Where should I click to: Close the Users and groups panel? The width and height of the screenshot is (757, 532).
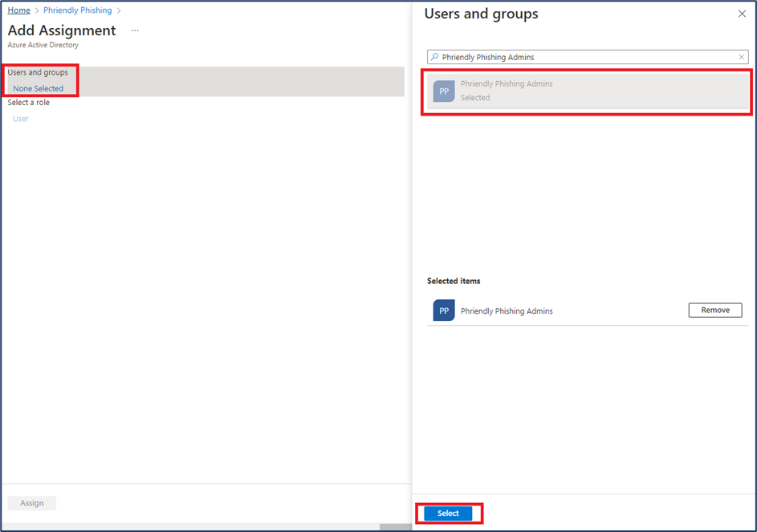point(742,14)
